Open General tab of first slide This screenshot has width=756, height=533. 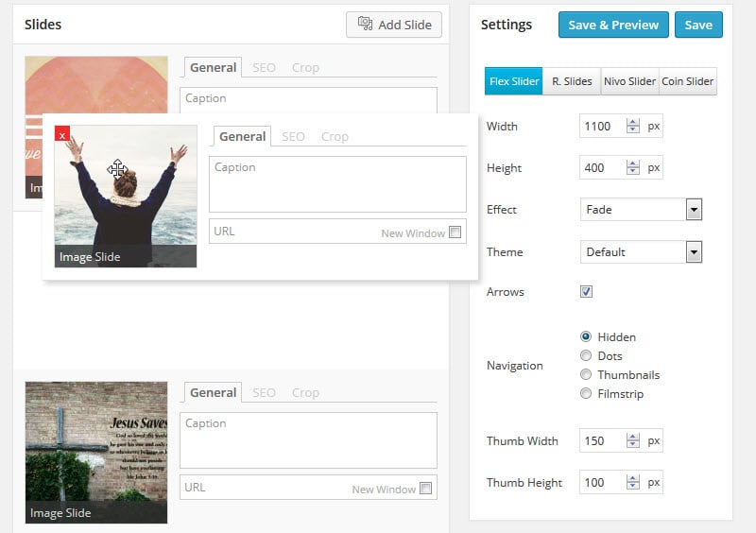coord(213,67)
